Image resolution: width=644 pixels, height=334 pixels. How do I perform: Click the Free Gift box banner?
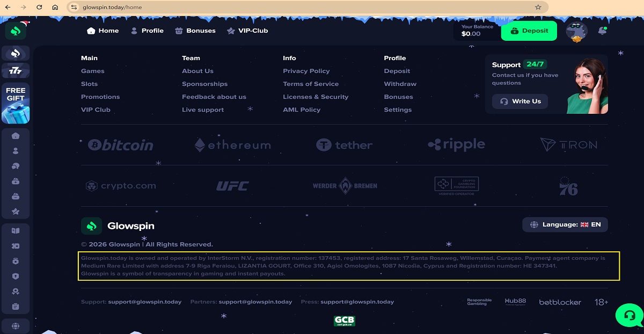[x=16, y=103]
